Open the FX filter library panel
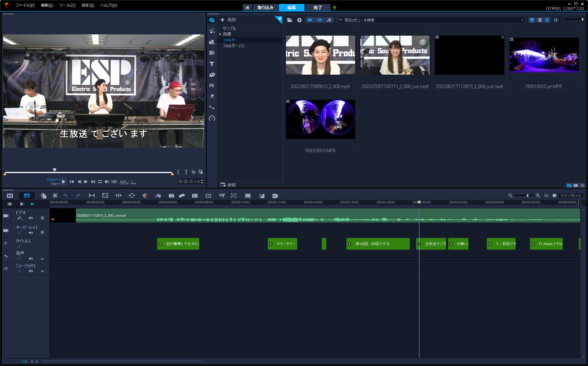The width and height of the screenshot is (588, 366). click(212, 86)
